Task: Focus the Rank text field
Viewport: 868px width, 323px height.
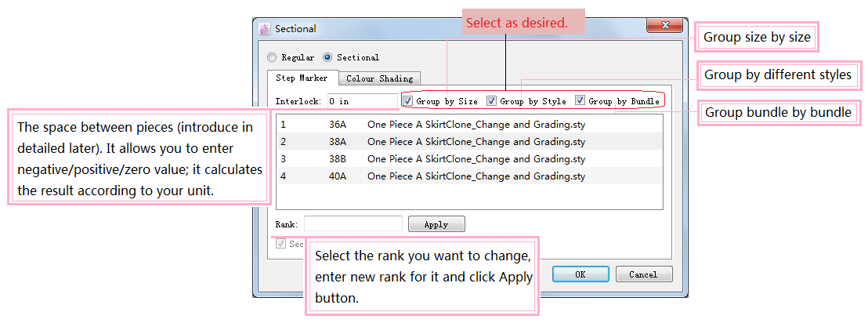Action: 353,224
